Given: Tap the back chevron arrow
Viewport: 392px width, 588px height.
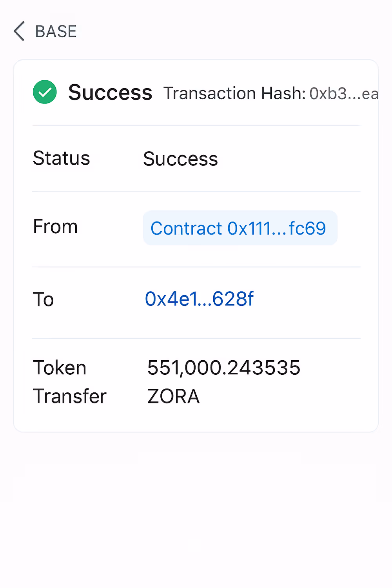Looking at the screenshot, I should pos(19,31).
